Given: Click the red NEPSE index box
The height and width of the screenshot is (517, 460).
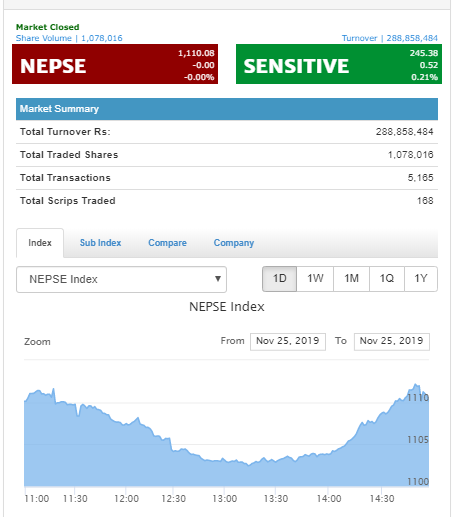Looking at the screenshot, I should point(115,64).
